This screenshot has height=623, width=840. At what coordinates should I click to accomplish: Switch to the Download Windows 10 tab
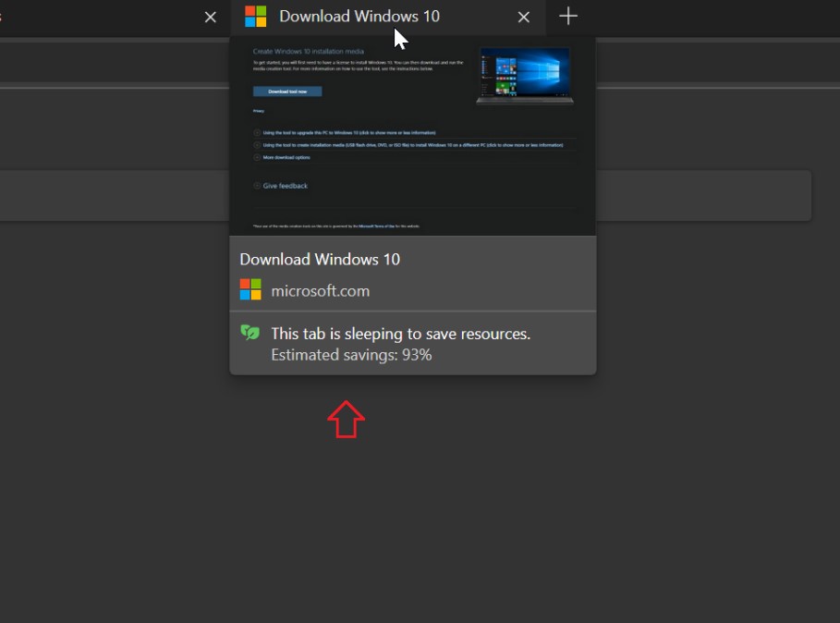pyautogui.click(x=360, y=16)
